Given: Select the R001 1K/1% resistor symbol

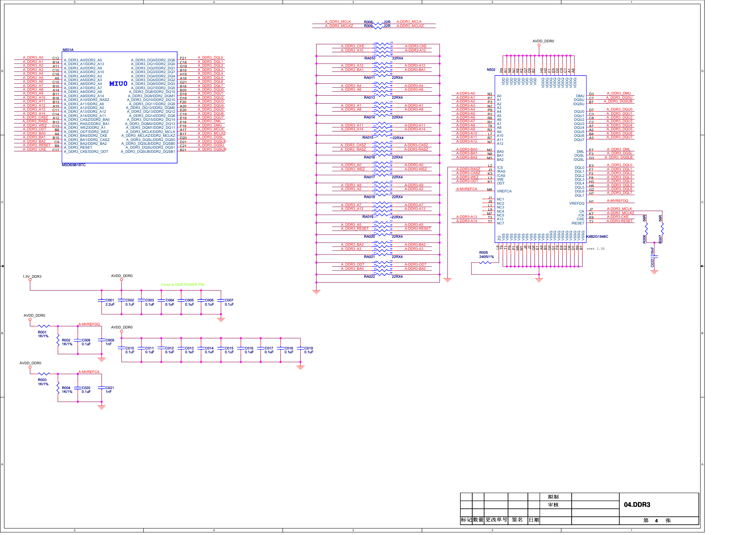Looking at the screenshot, I should pyautogui.click(x=44, y=326).
